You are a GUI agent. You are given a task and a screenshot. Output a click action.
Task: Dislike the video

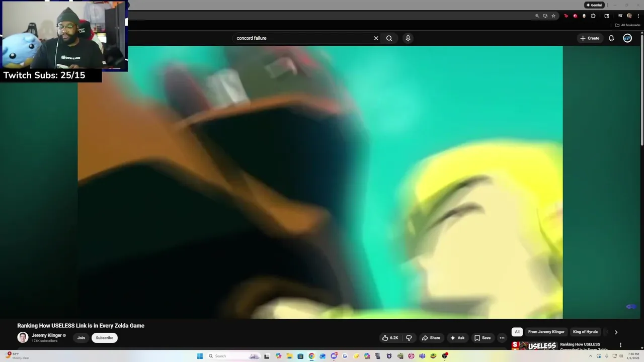click(409, 338)
